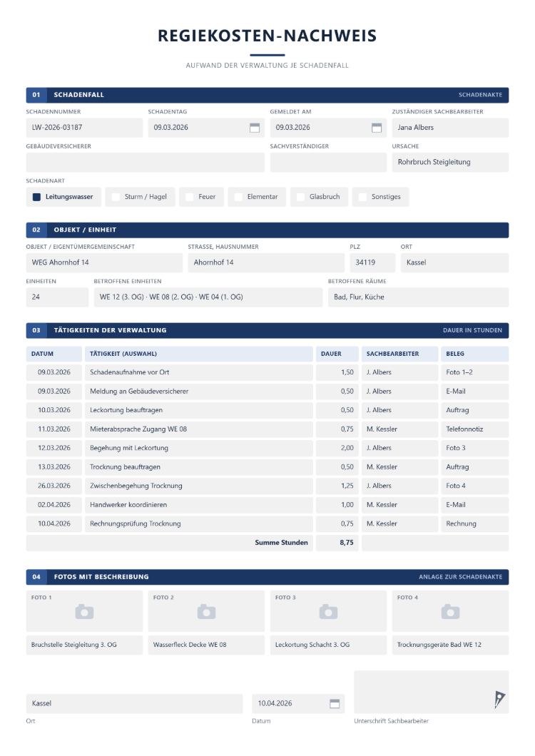Click the date cell 26.03.2026

point(54,486)
